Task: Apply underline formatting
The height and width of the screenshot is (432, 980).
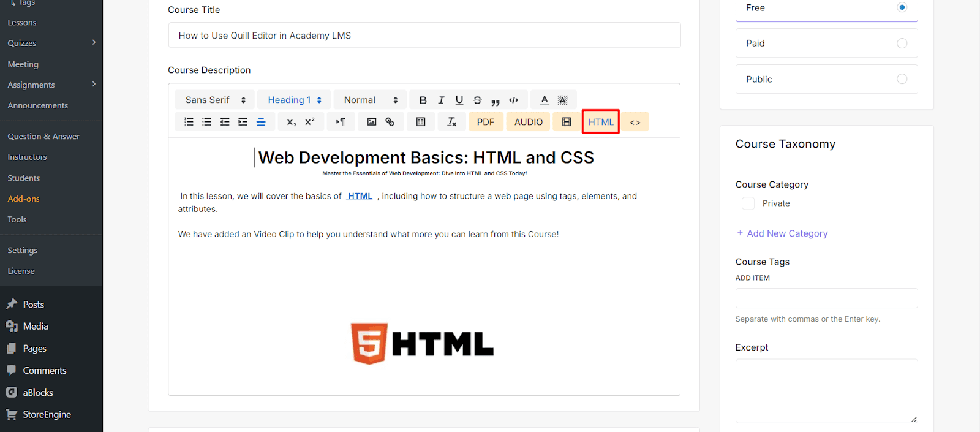Action: coord(459,100)
